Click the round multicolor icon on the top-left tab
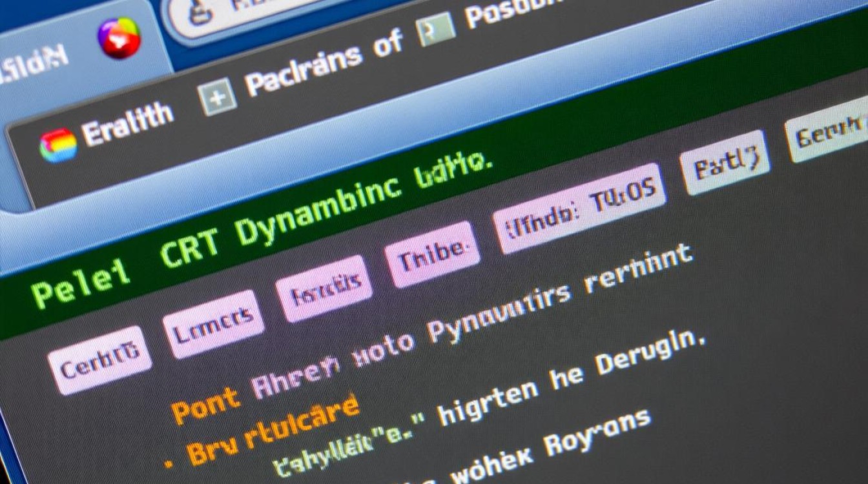This screenshot has width=868, height=484. coord(119,37)
